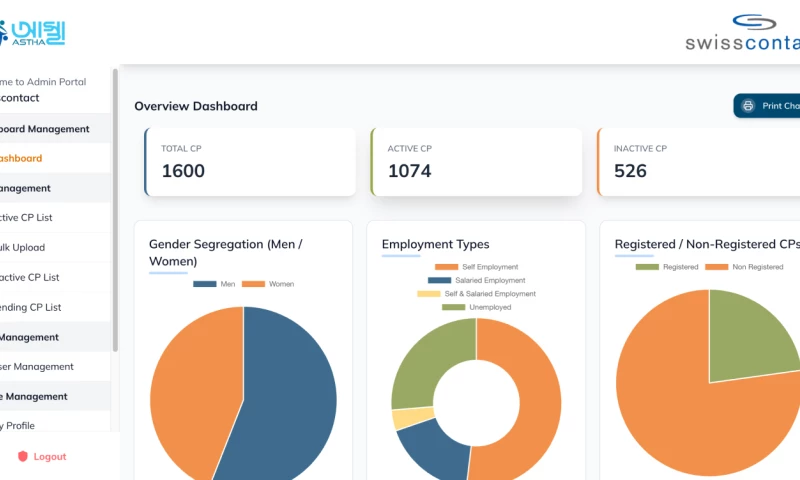Screen dimensions: 800x480
Task: Open Dashboard in the sidebar
Action: coord(55,158)
